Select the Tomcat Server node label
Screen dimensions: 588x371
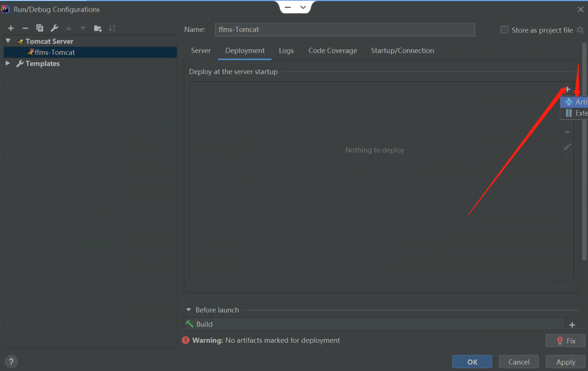(x=49, y=41)
